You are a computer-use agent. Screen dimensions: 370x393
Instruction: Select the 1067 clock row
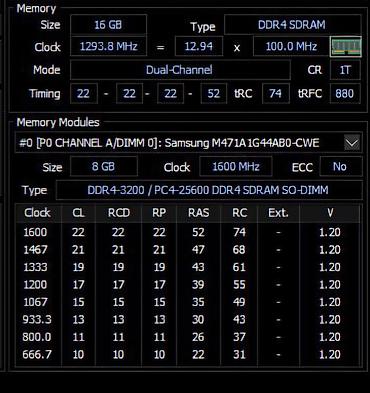188,302
